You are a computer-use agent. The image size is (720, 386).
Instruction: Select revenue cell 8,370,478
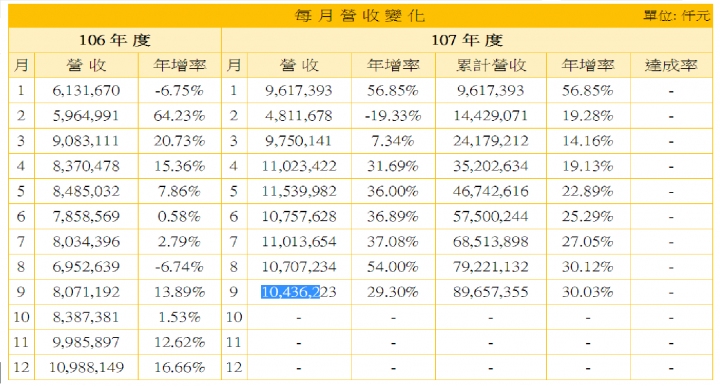[x=86, y=166]
